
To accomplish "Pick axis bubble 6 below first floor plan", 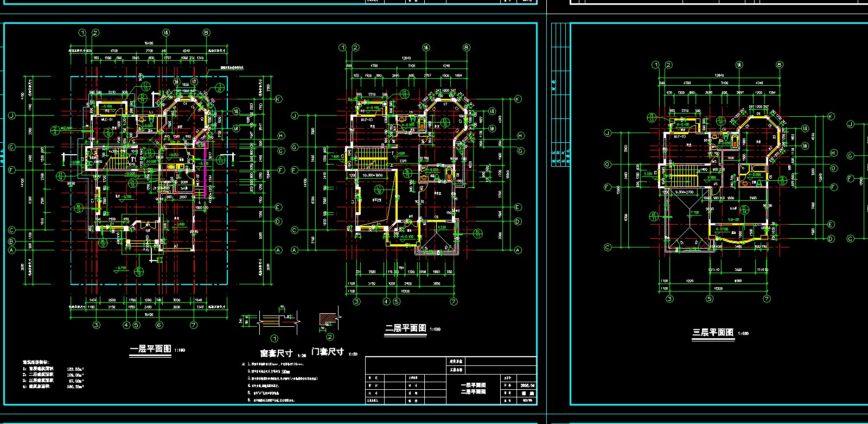I will [159, 325].
